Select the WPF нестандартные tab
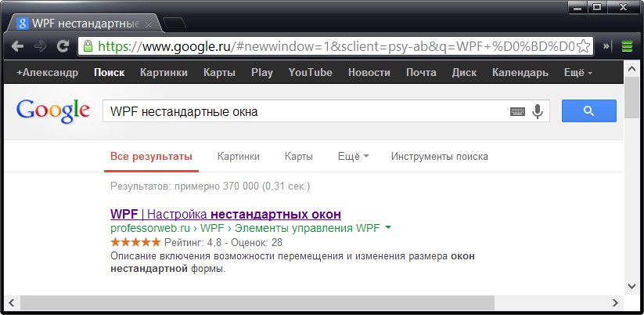This screenshot has height=315, width=644. pos(85,24)
